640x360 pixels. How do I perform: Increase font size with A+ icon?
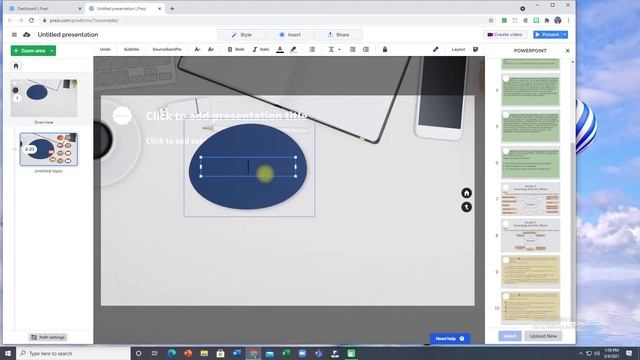tap(211, 49)
